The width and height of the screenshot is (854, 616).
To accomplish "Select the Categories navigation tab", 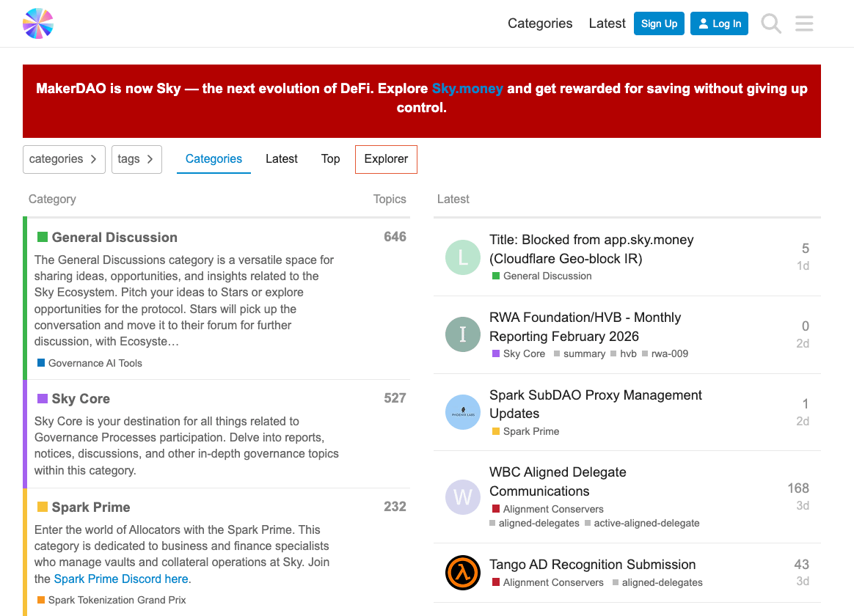I will click(213, 159).
